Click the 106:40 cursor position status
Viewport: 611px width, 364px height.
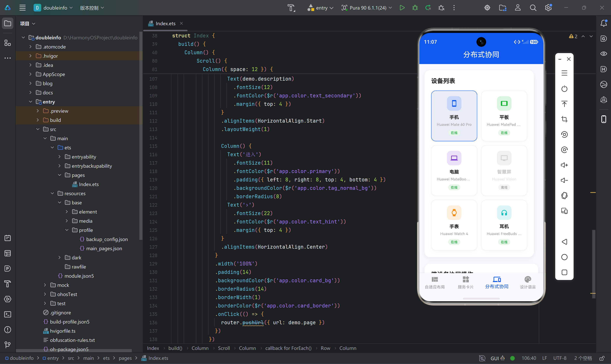point(529,358)
